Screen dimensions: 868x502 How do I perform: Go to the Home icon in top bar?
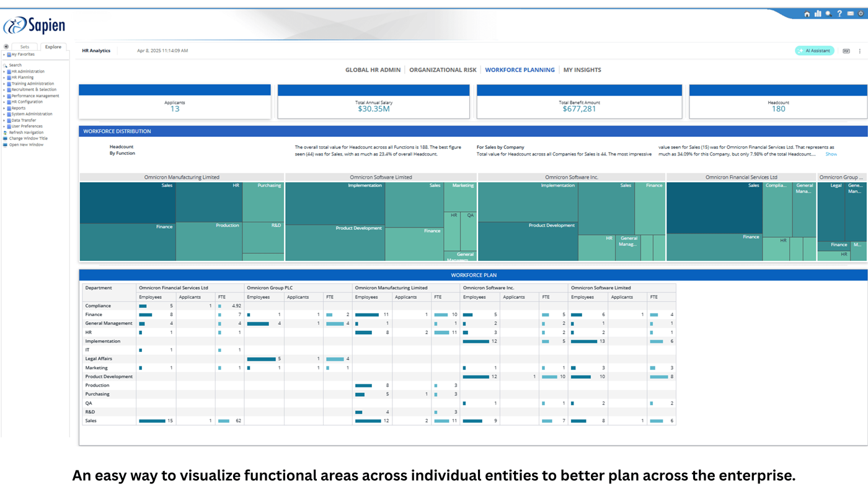[807, 14]
